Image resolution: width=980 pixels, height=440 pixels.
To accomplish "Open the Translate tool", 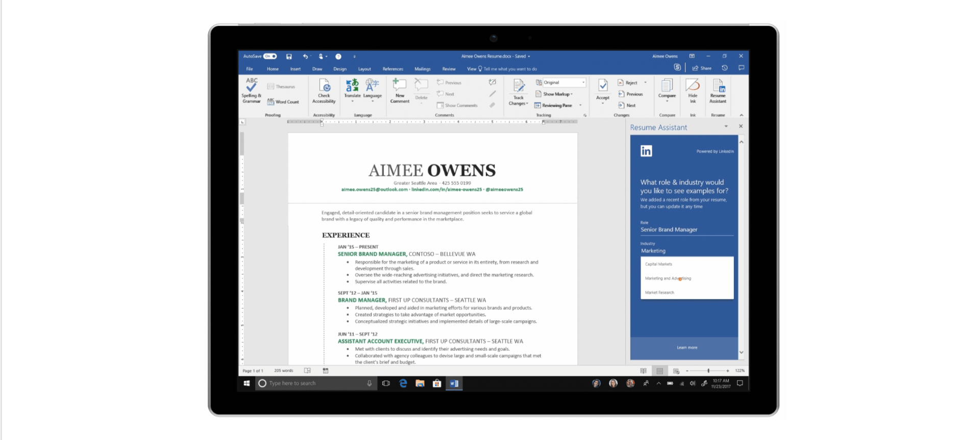I will coord(352,90).
